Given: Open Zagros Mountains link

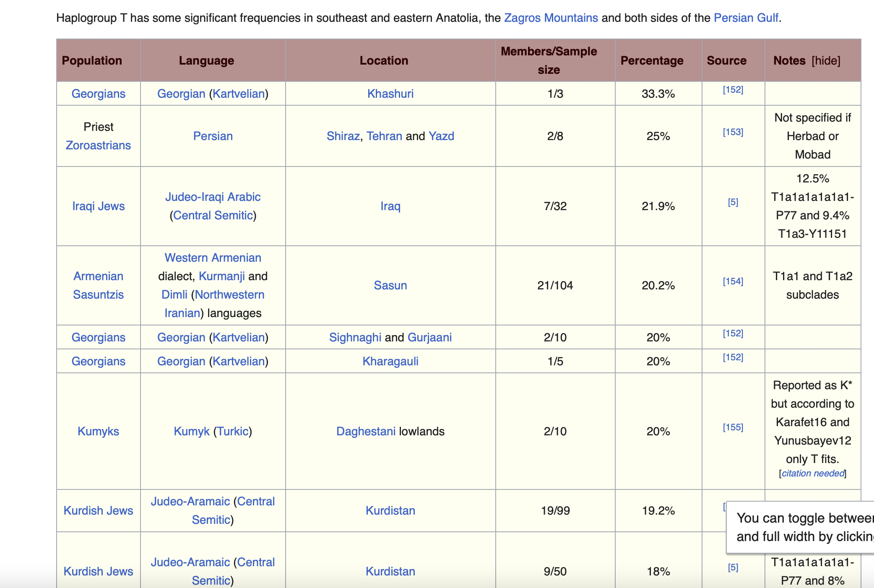Looking at the screenshot, I should pyautogui.click(x=551, y=18).
